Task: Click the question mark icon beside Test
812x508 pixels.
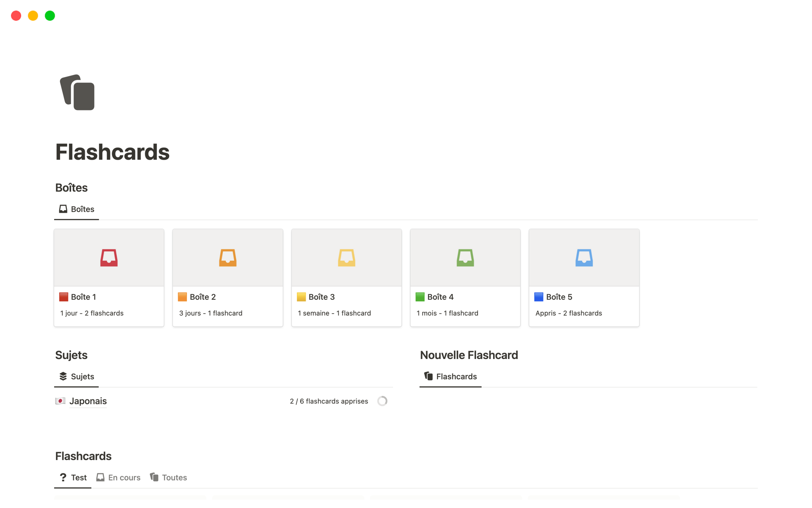Action: (x=63, y=477)
